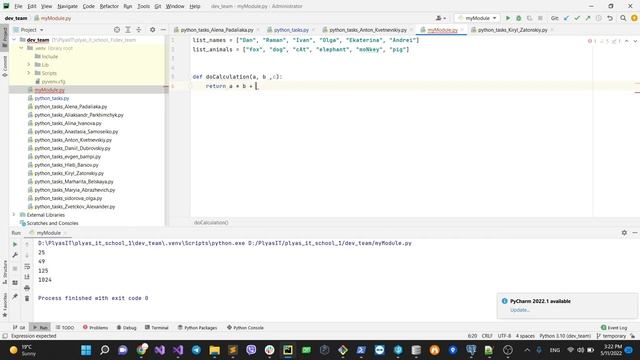Open the user account dropdown
The width and height of the screenshot is (640, 360).
coord(441,18)
